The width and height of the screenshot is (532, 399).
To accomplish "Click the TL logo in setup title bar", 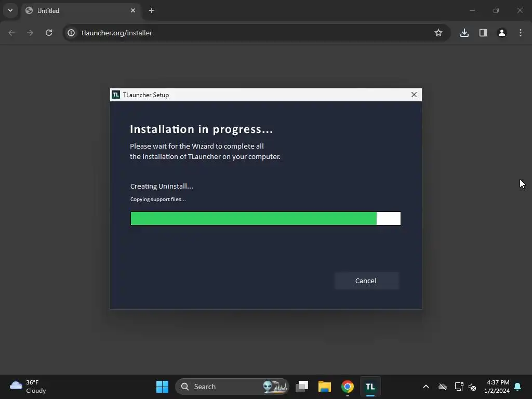I will coord(116,95).
